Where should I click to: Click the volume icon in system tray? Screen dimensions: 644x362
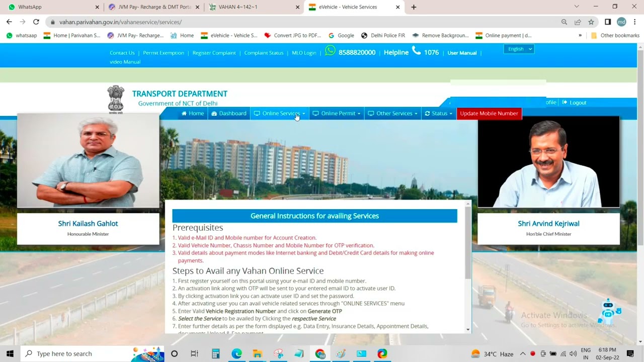573,353
